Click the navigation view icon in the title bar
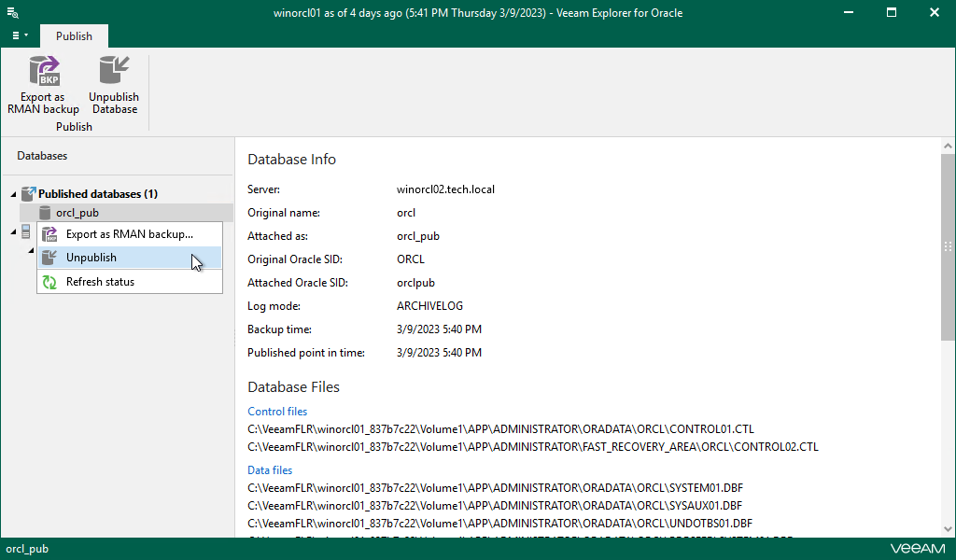 (x=13, y=13)
